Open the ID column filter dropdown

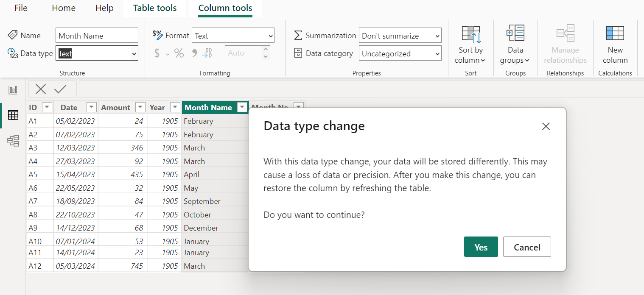point(47,107)
